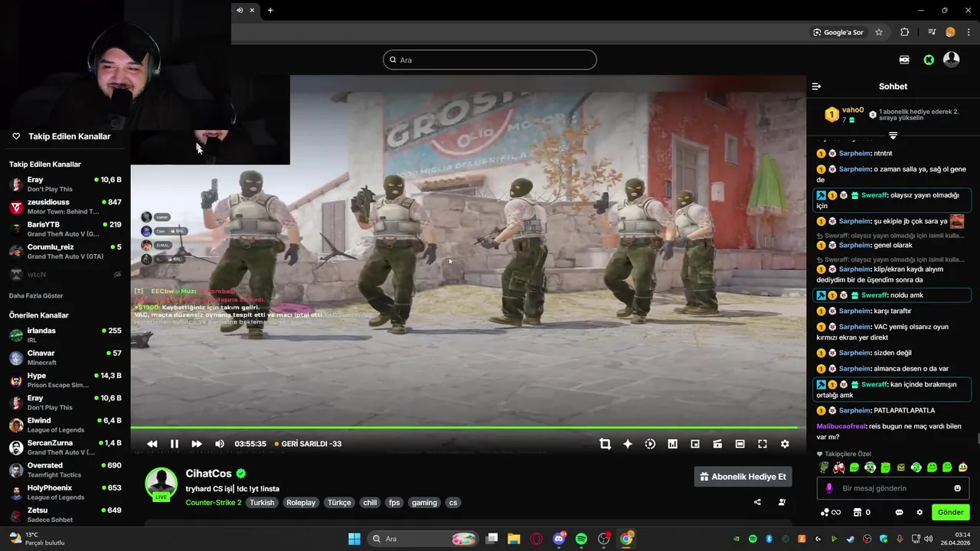Click the crop/clip icon in player controls
Image resolution: width=980 pixels, height=551 pixels.
coord(605,444)
